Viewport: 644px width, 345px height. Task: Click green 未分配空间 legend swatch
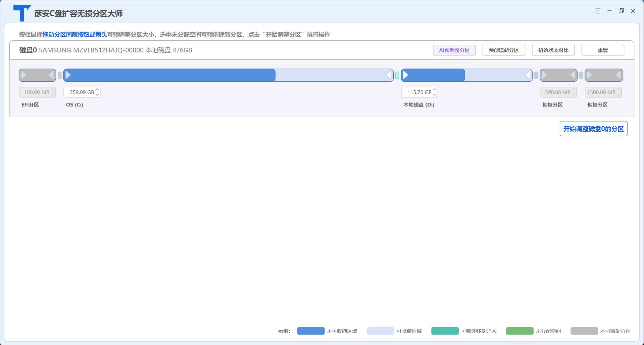pyautogui.click(x=519, y=331)
